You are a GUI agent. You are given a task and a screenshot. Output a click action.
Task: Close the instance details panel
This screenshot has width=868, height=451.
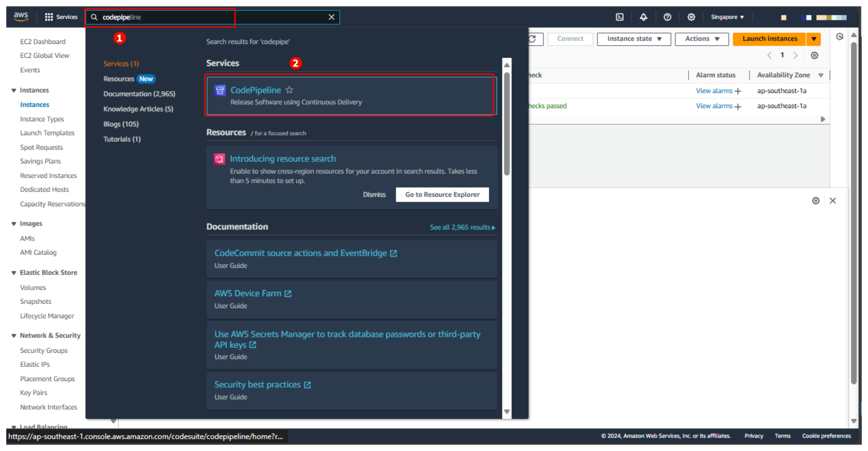[x=833, y=201]
